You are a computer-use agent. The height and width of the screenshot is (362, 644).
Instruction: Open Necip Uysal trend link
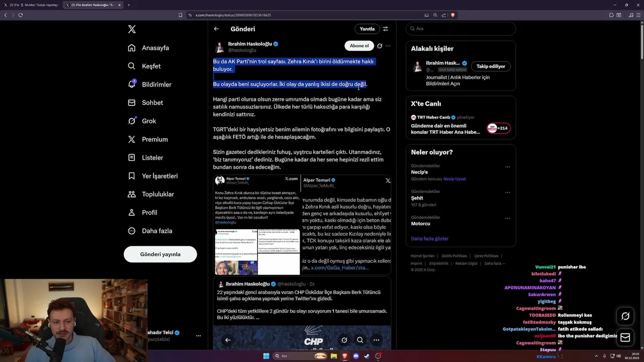click(x=454, y=179)
